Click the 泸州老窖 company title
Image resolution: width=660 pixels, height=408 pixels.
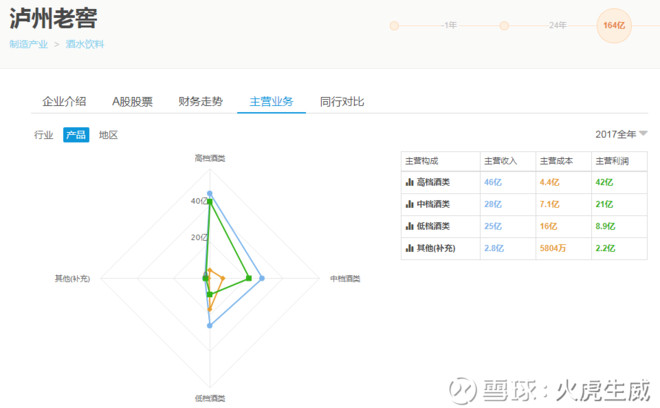pos(53,18)
